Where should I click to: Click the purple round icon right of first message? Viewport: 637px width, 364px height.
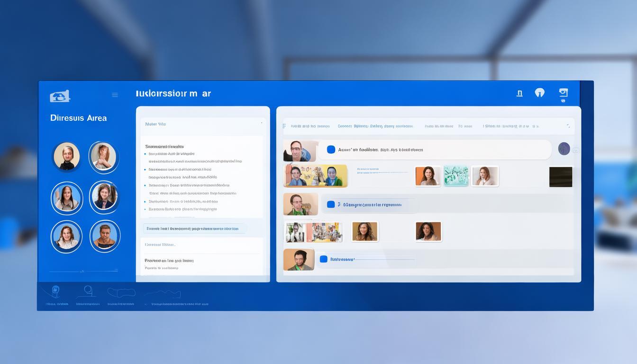pos(564,149)
